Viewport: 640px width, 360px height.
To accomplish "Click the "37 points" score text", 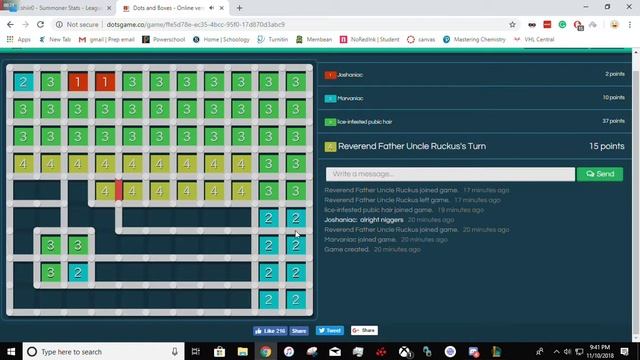I will [613, 121].
